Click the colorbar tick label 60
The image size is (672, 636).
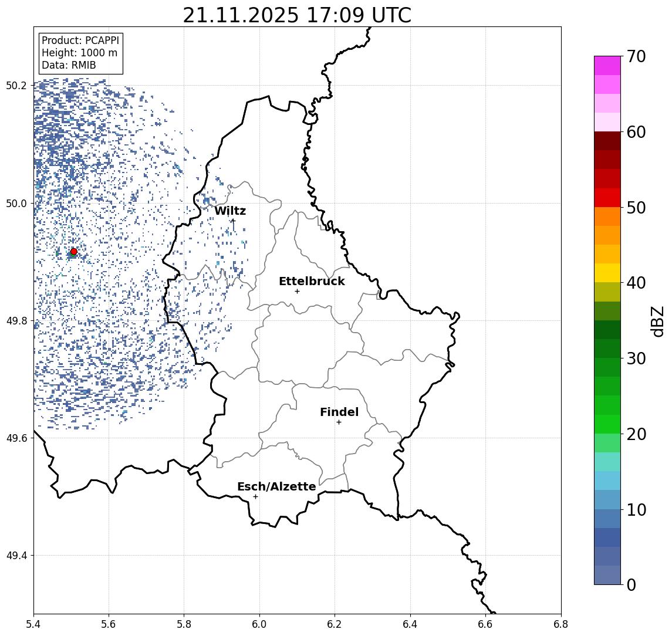pyautogui.click(x=636, y=132)
